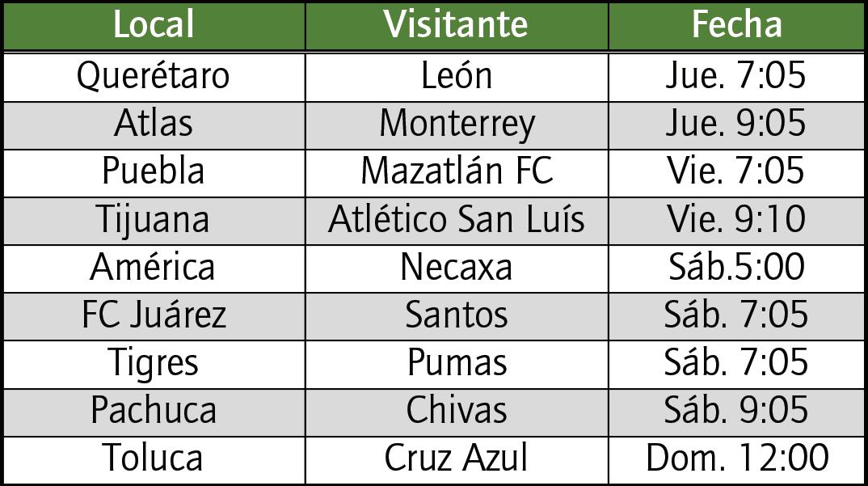Image resolution: width=868 pixels, height=486 pixels.
Task: Click the Cruz Azul cell
Action: coord(457,460)
